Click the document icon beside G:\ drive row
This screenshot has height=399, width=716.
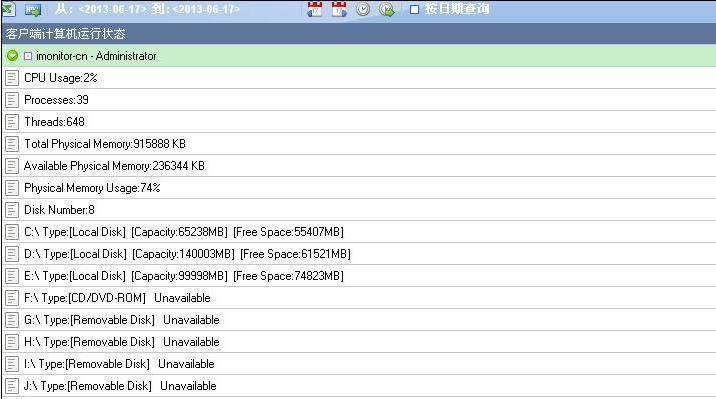12,320
